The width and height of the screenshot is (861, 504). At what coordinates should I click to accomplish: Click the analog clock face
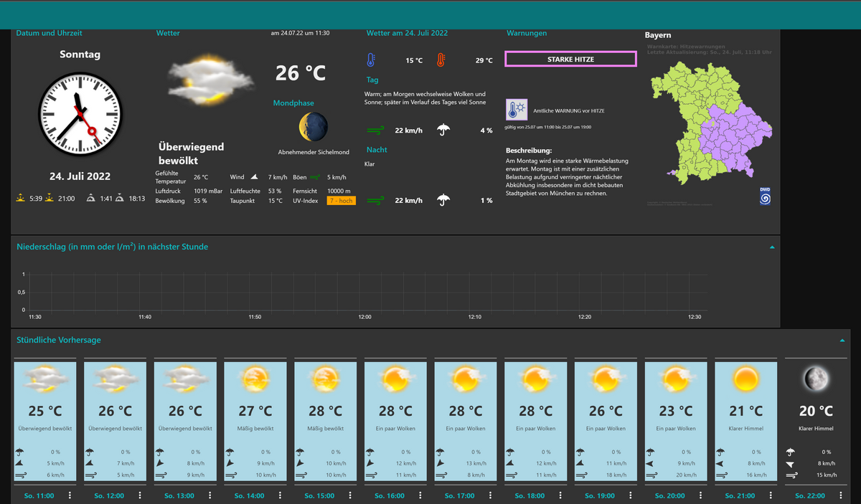pyautogui.click(x=80, y=115)
